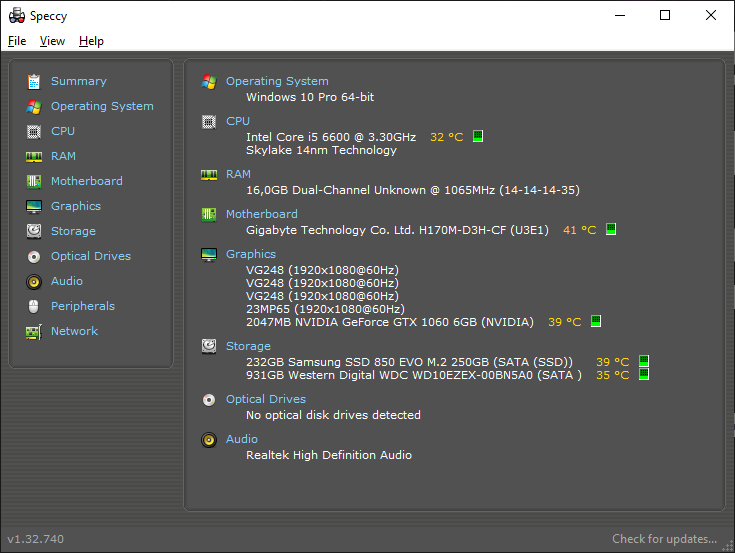Click the CPU temperature indicator green icon
735x553 pixels.
[x=478, y=136]
